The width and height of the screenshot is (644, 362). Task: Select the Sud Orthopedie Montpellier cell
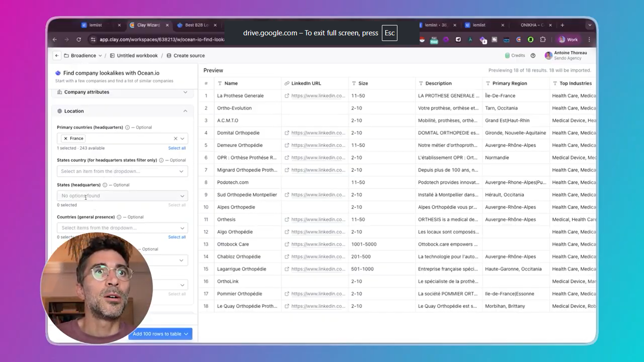pos(248,195)
